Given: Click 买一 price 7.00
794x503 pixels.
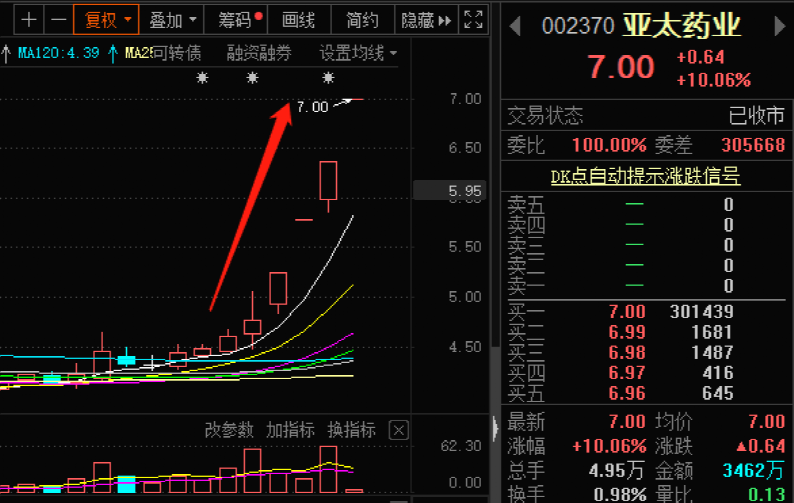Looking at the screenshot, I should point(627,312).
